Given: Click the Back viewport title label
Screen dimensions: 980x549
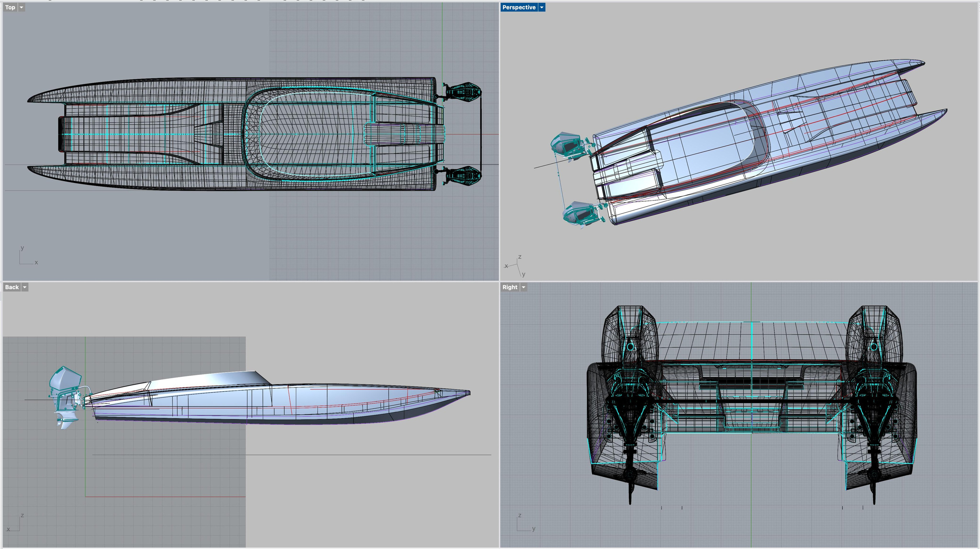Looking at the screenshot, I should coord(12,287).
